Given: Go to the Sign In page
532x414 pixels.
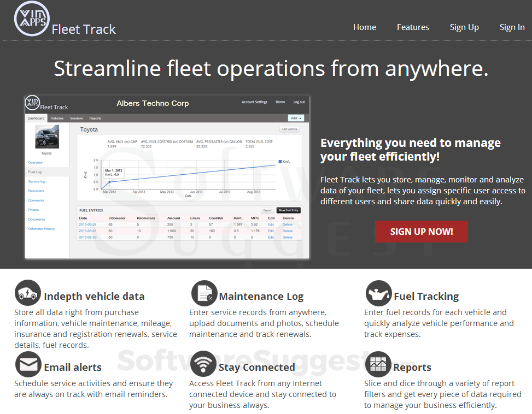Looking at the screenshot, I should click(512, 27).
